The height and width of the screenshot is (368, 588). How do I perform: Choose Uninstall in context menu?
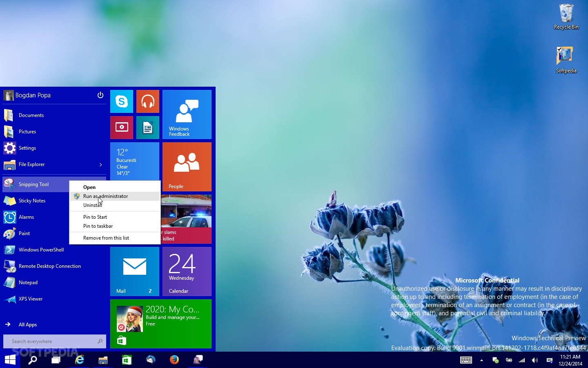[115, 205]
